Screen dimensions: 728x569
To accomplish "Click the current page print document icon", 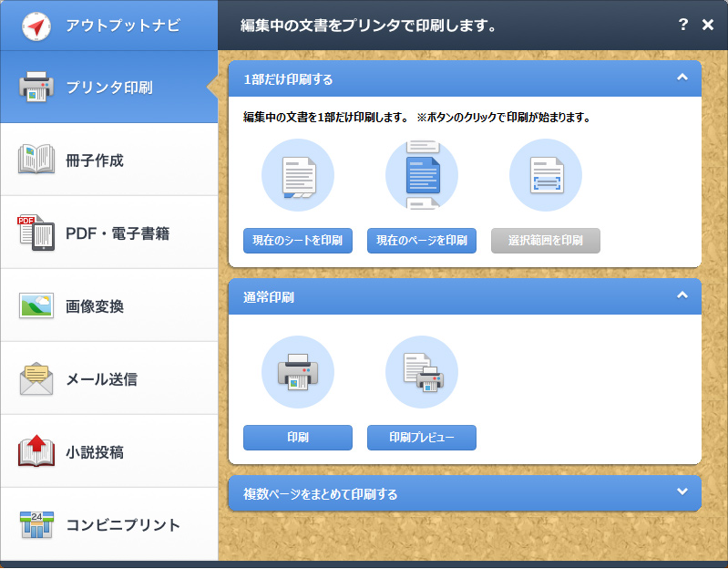I will tap(422, 175).
